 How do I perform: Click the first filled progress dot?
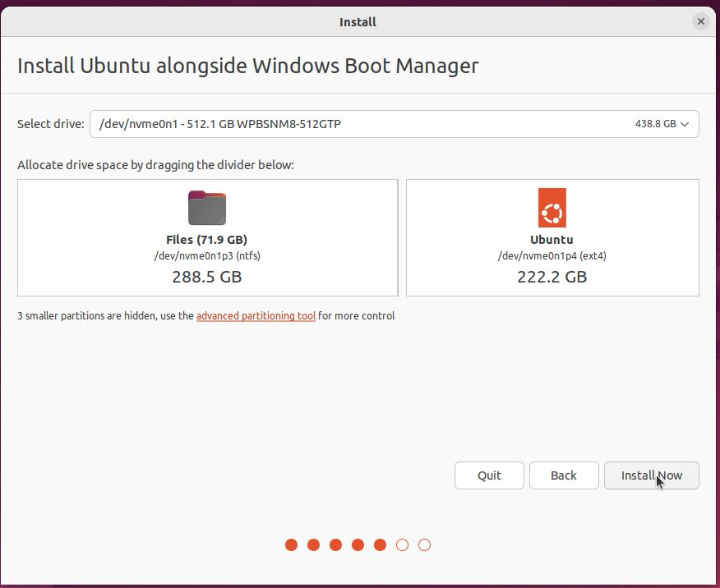[x=291, y=544]
